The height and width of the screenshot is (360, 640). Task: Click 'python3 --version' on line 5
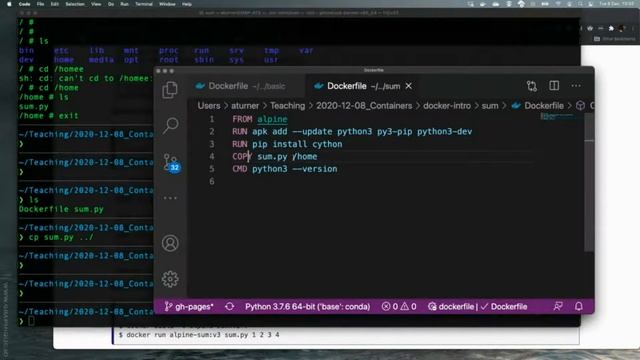pyautogui.click(x=295, y=169)
